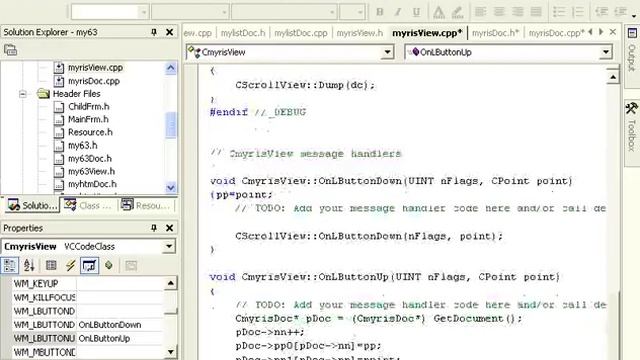
Task: Collapse the Header Files folder
Action: tap(23, 94)
